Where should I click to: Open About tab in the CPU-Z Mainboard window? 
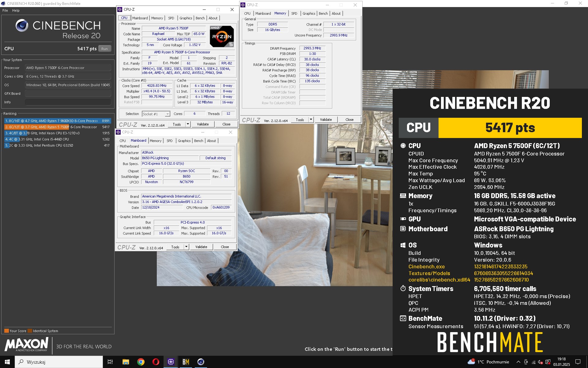pos(212,141)
